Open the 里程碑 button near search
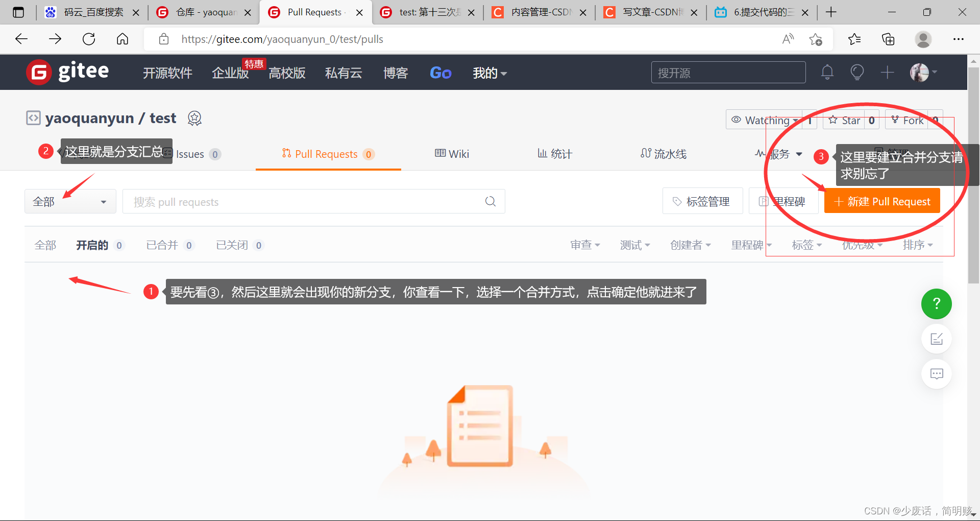 tap(783, 201)
